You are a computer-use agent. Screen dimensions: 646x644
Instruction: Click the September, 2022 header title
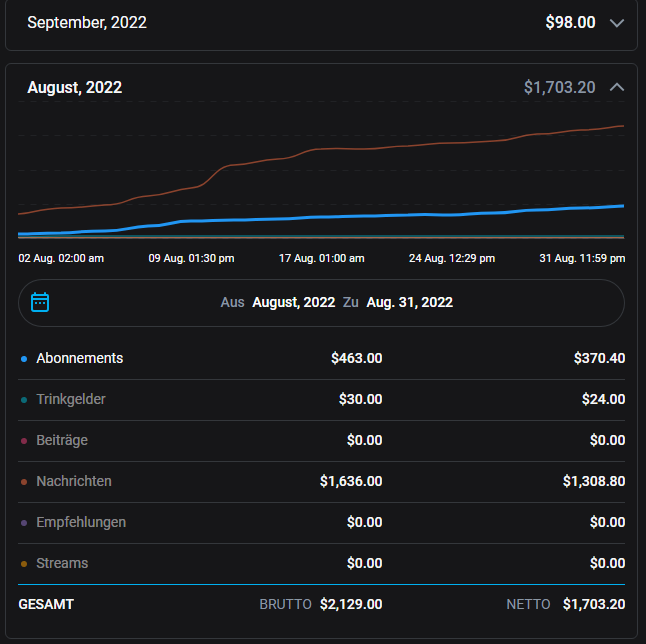(x=87, y=22)
